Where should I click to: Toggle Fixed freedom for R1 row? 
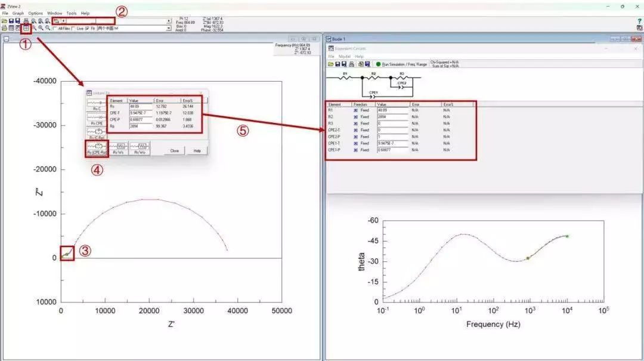click(355, 110)
